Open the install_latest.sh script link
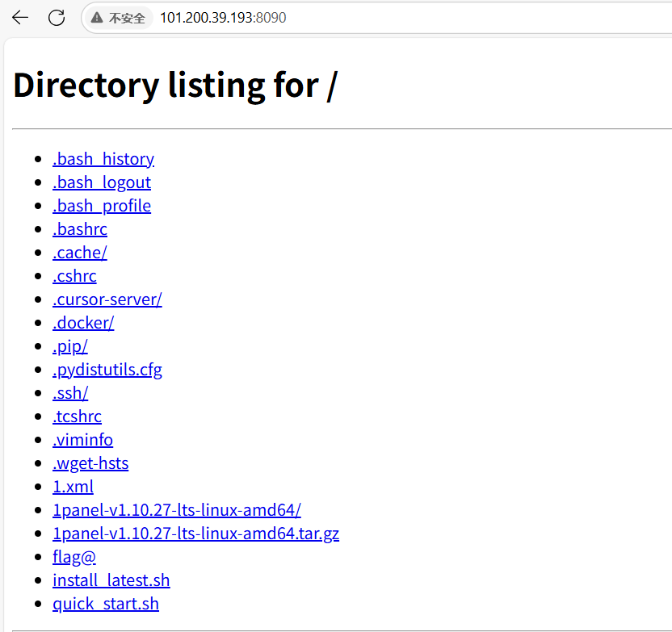The image size is (672, 632). click(x=111, y=580)
